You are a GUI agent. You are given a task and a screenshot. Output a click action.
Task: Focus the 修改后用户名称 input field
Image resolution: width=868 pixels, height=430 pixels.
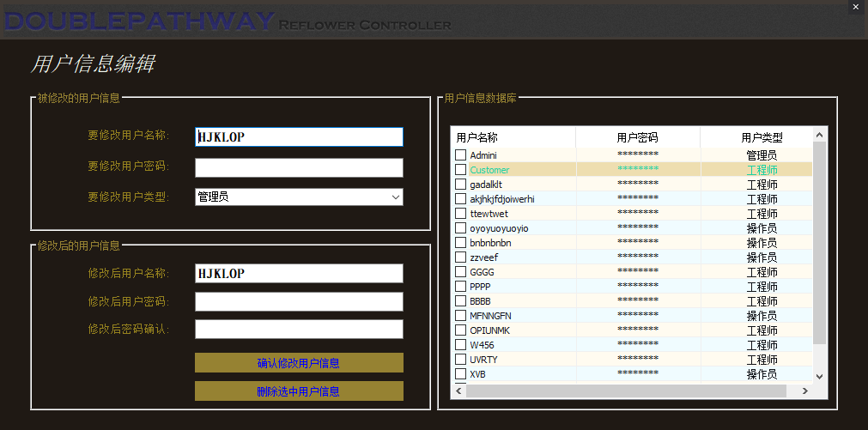299,274
